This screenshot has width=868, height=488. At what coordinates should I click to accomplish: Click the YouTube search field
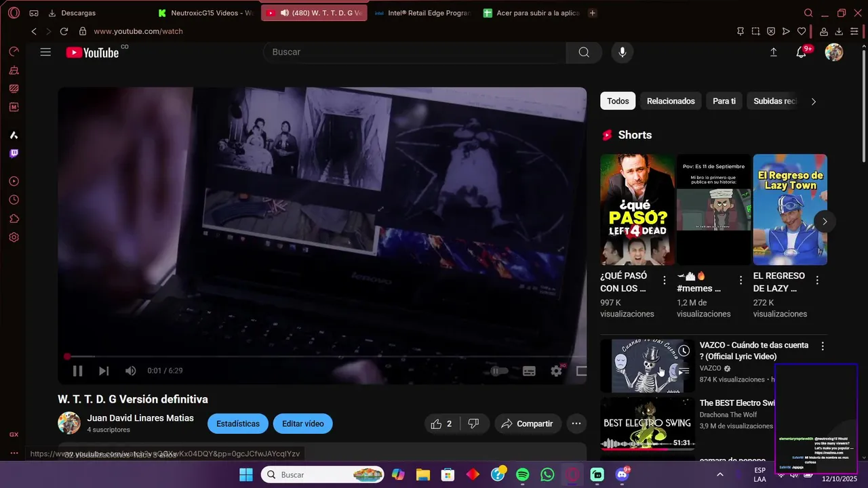point(414,52)
